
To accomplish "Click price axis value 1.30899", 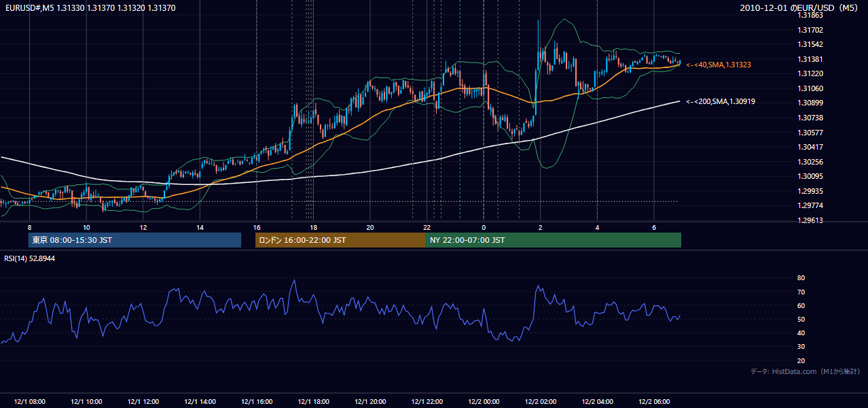I will point(810,103).
